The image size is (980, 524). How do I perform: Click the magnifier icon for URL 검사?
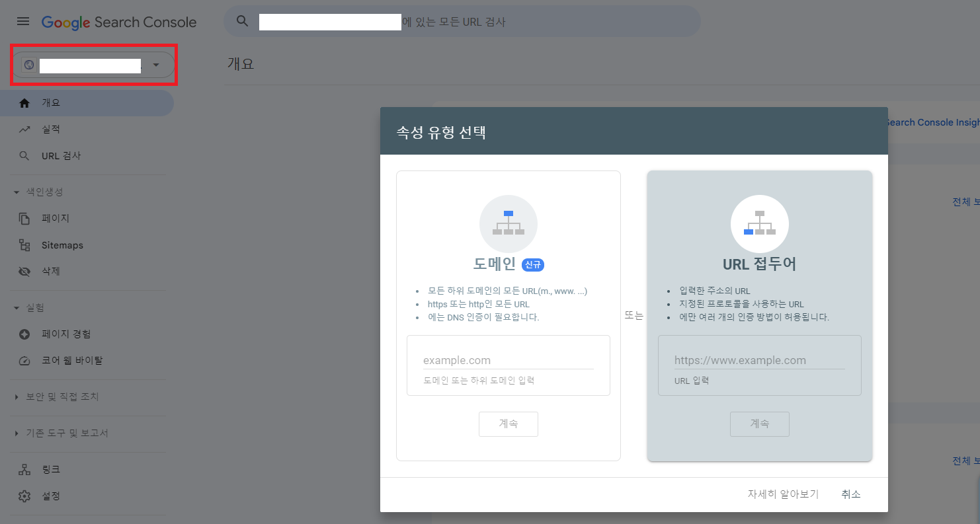click(24, 156)
